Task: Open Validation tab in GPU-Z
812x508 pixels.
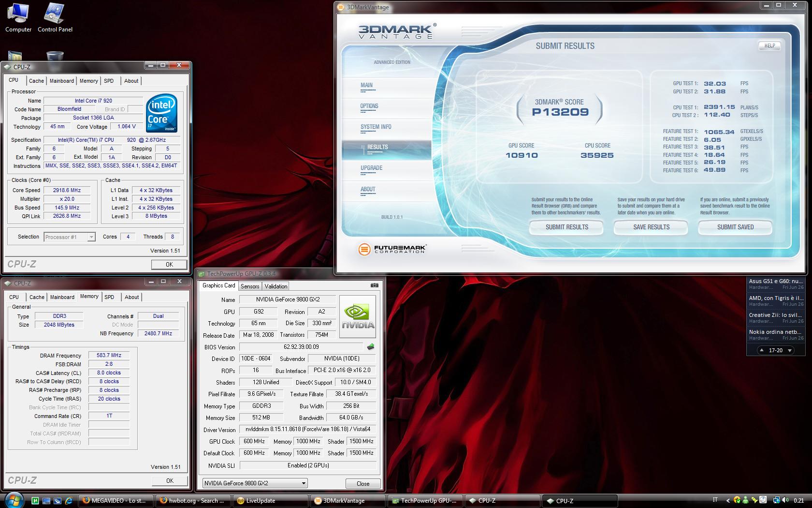Action: click(276, 286)
